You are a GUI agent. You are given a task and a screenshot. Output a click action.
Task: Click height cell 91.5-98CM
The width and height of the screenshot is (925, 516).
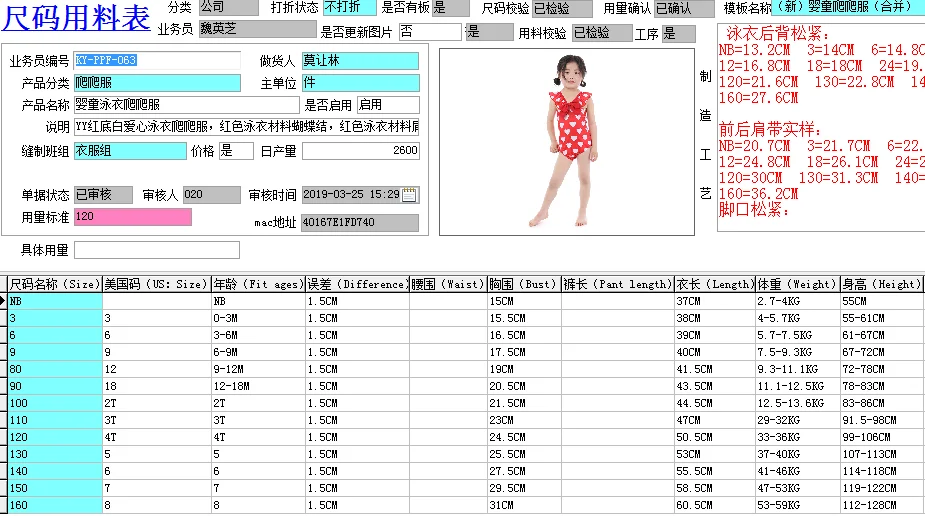click(882, 420)
